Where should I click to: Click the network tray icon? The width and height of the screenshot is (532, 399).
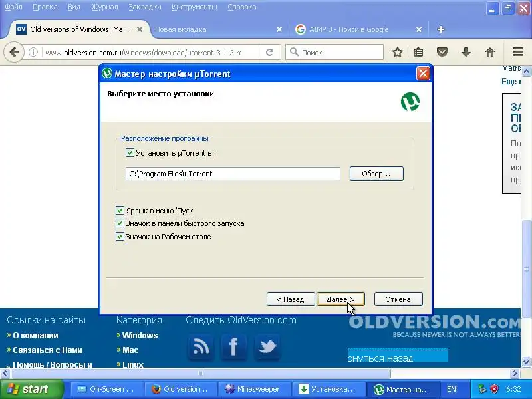tap(481, 389)
